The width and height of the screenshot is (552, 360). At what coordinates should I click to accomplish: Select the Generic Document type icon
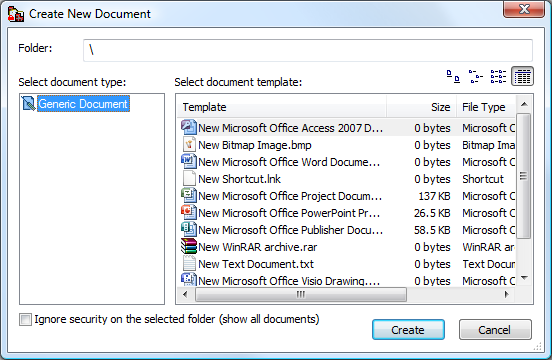tap(28, 103)
